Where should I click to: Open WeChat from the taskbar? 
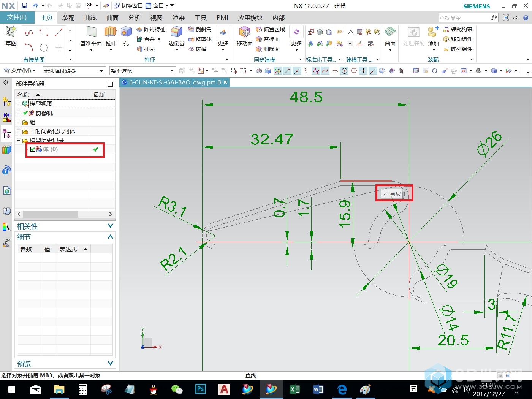(177, 389)
